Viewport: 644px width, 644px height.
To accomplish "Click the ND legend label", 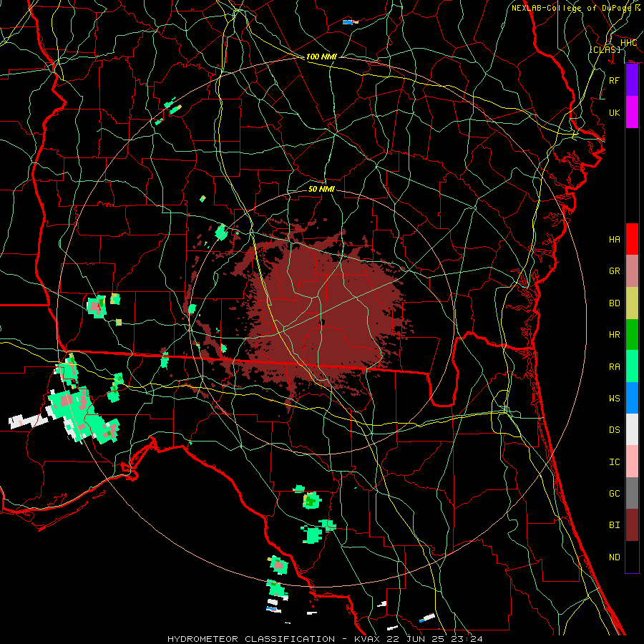I will 615,557.
